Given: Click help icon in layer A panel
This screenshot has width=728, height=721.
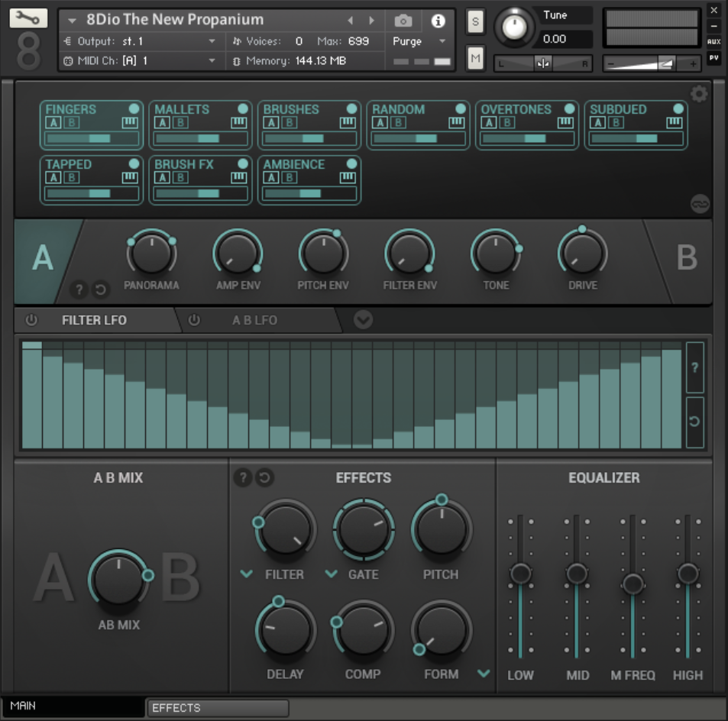Looking at the screenshot, I should (x=79, y=289).
